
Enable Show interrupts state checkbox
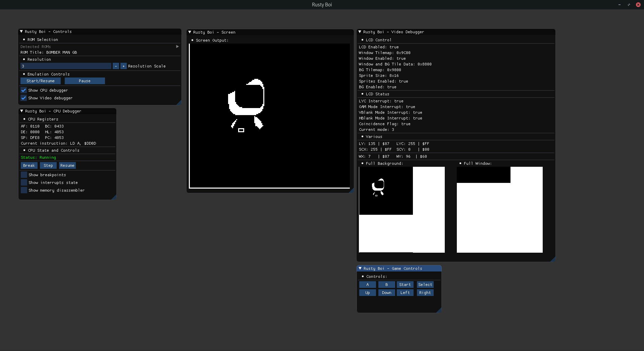click(24, 183)
